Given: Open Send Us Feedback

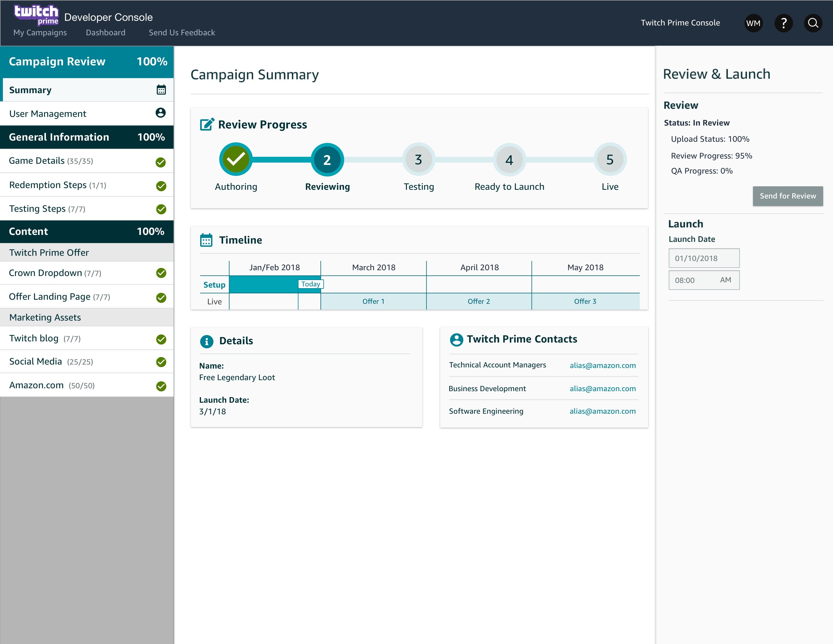Looking at the screenshot, I should pos(182,33).
